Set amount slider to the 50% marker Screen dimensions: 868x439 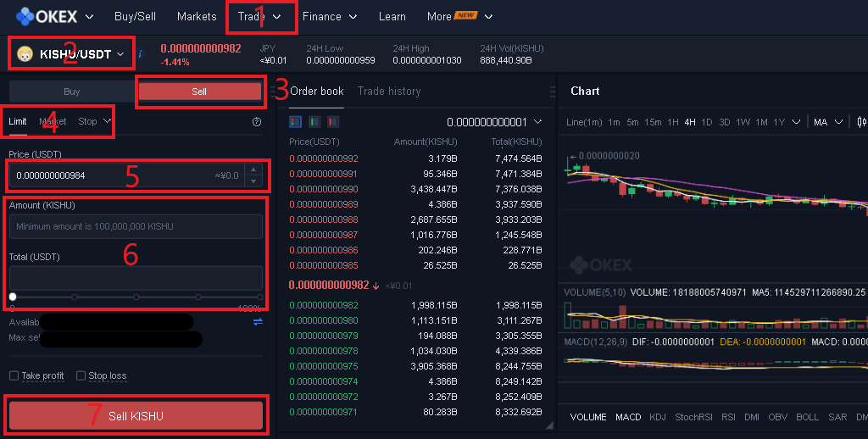coord(136,297)
